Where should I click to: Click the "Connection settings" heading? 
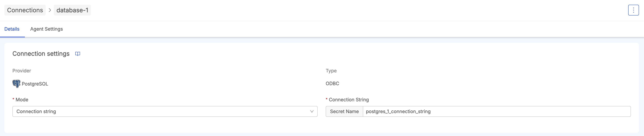(x=41, y=54)
